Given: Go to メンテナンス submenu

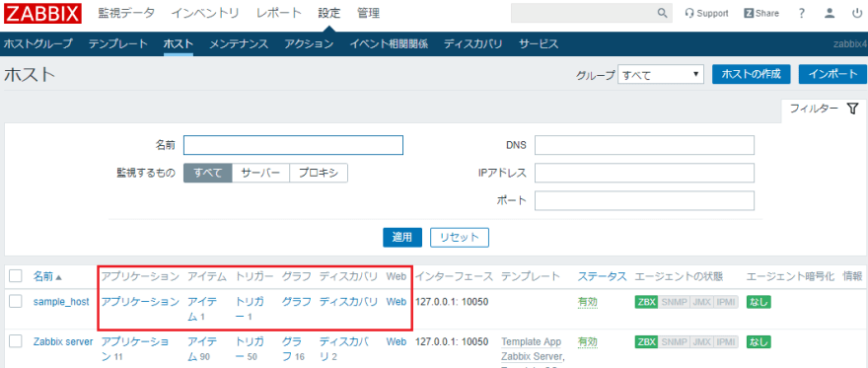Looking at the screenshot, I should tap(239, 44).
